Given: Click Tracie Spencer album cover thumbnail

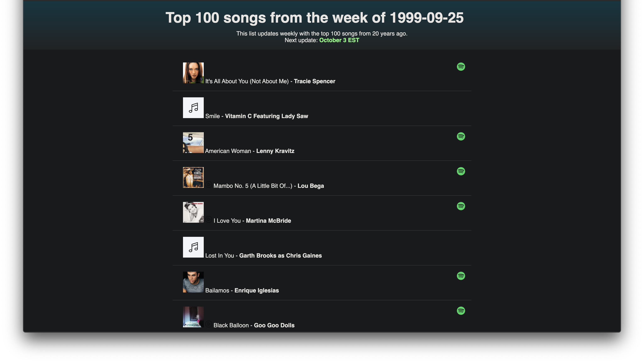Looking at the screenshot, I should coord(193,73).
